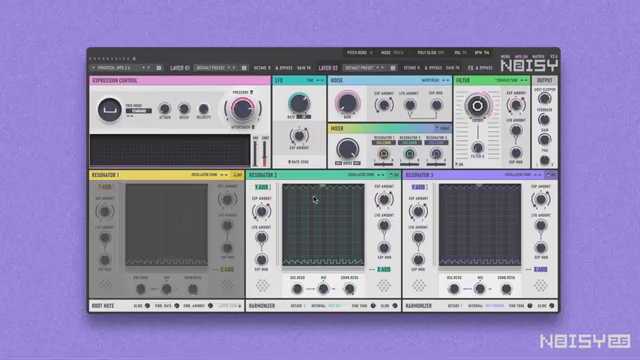Click Resonator 3 left randomize dots icon
The height and width of the screenshot is (360, 640).
pos(419,285)
